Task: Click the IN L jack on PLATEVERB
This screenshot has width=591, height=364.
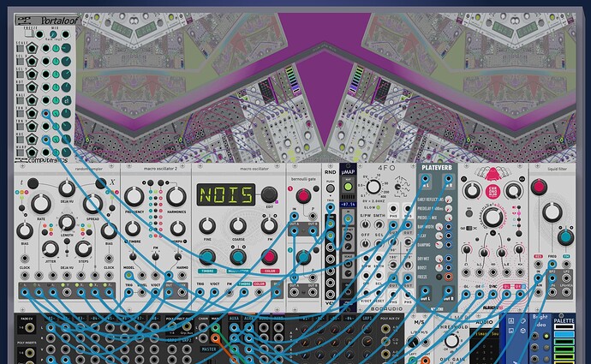Action: [426, 179]
